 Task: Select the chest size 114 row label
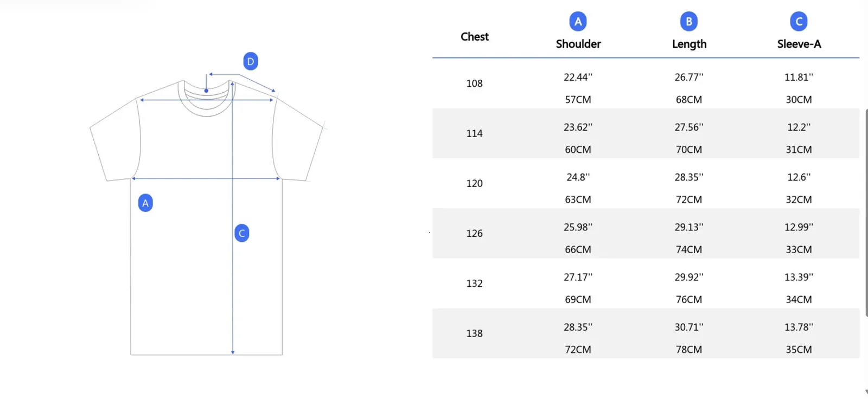(x=474, y=133)
